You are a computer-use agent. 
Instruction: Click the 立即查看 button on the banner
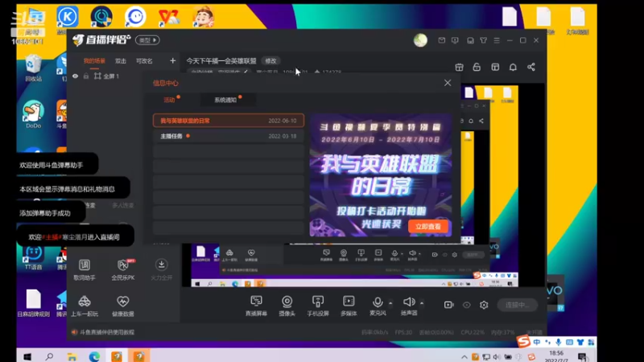click(428, 226)
